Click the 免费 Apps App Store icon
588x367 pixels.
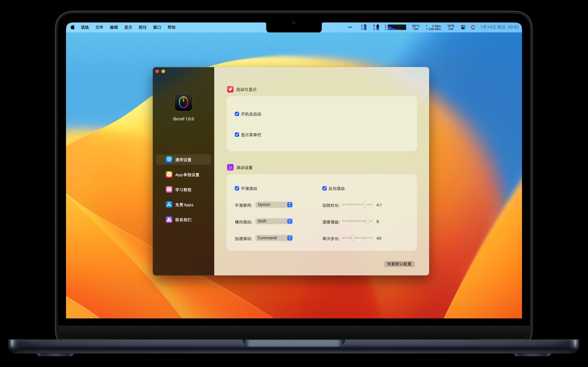point(169,205)
